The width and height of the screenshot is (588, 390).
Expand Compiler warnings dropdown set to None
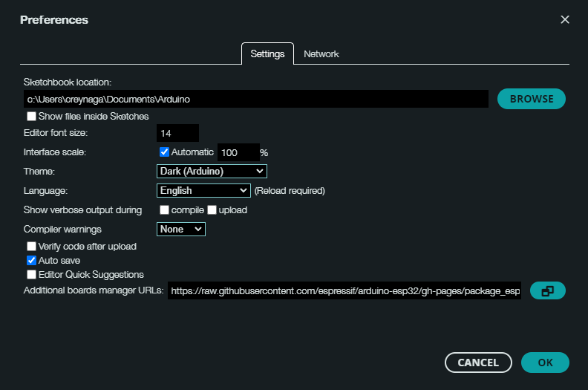point(180,230)
